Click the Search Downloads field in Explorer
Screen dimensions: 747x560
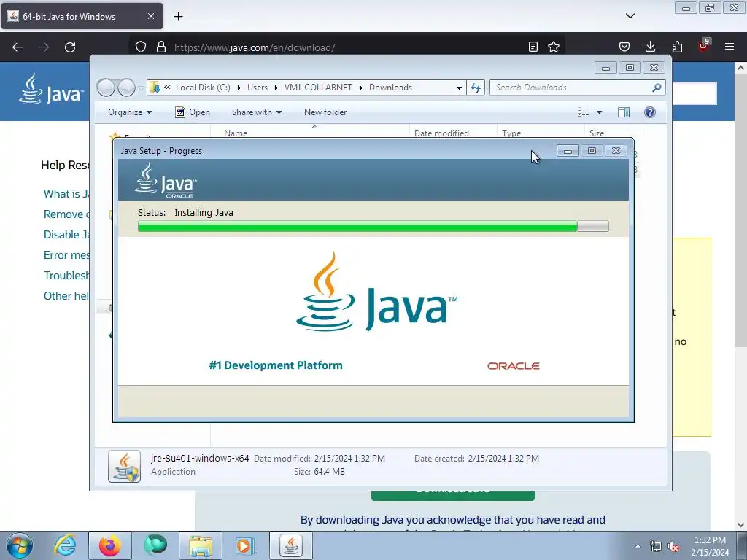572,87
